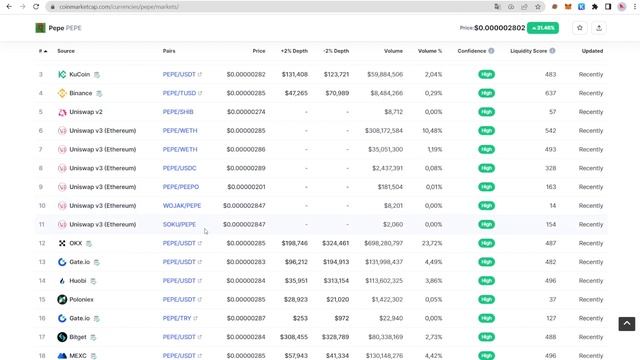Click the Poloniex exchange logo
640x360 pixels.
62,300
